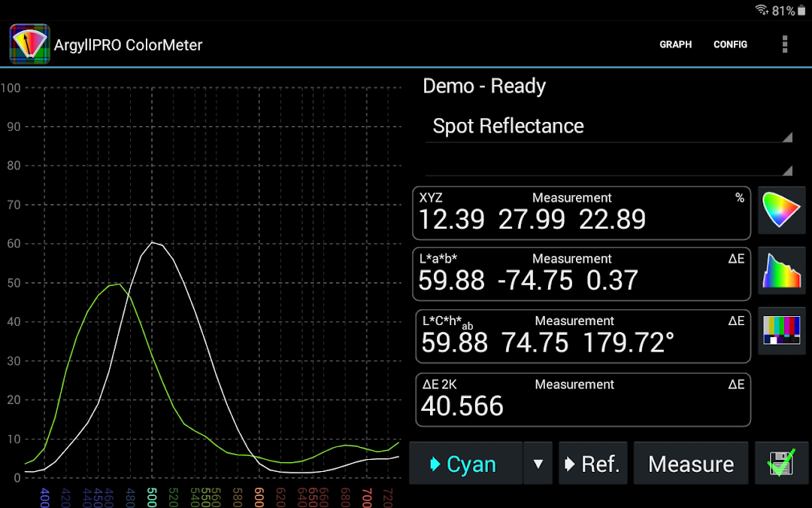Tap the 600 wavelength label on graph axis
Viewport: 812px width, 508px height.
[x=259, y=497]
